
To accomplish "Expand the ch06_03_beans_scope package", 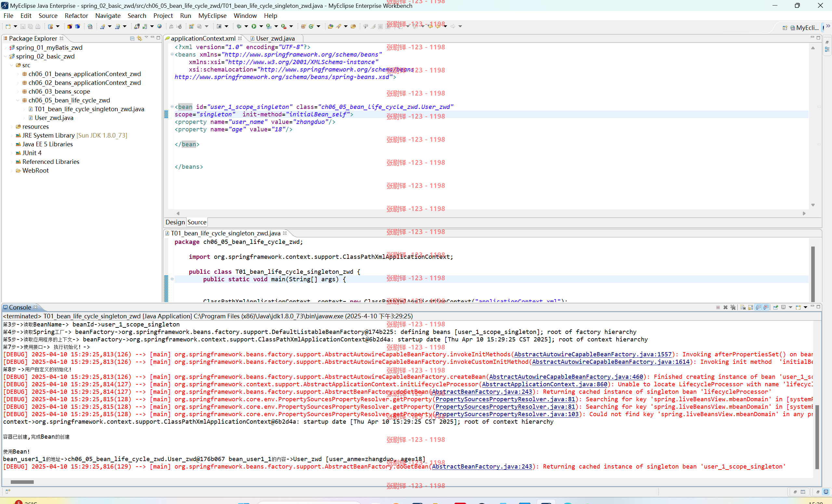I will [x=18, y=92].
